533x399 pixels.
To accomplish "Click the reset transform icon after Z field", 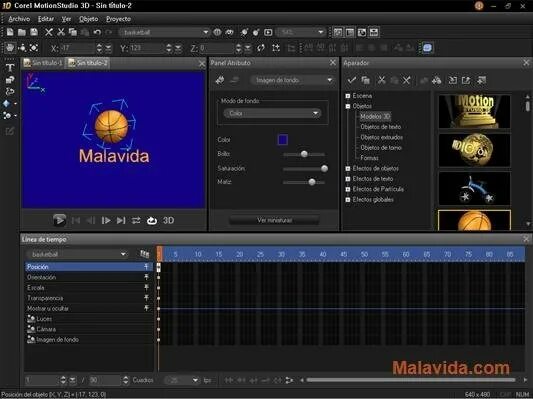I will (x=261, y=48).
